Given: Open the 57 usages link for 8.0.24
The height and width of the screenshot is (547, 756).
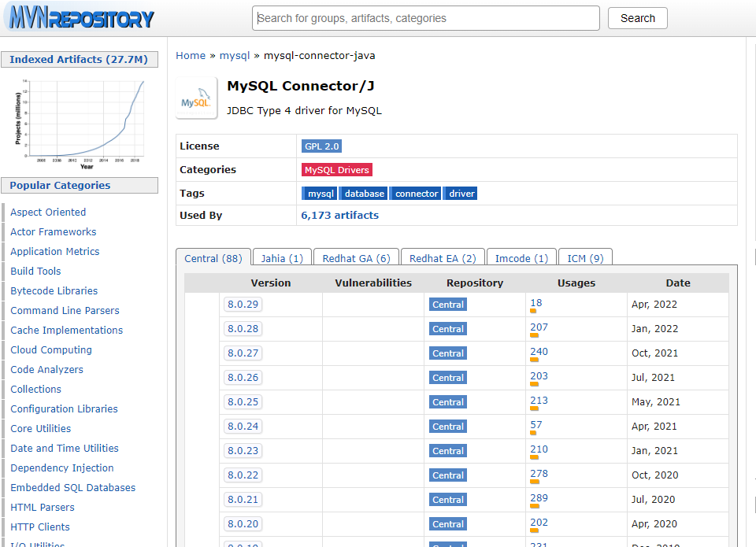Looking at the screenshot, I should pos(535,425).
